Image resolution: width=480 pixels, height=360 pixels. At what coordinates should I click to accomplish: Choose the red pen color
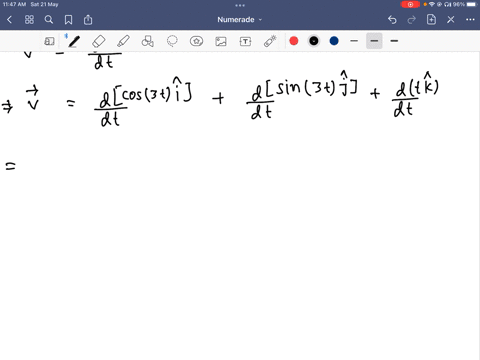pyautogui.click(x=294, y=41)
